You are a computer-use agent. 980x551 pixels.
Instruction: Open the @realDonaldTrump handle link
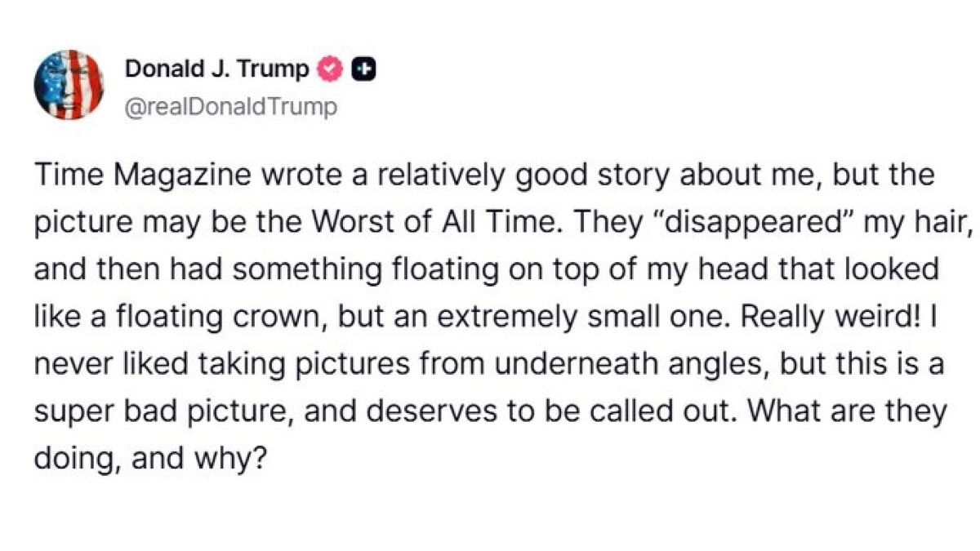(x=231, y=107)
